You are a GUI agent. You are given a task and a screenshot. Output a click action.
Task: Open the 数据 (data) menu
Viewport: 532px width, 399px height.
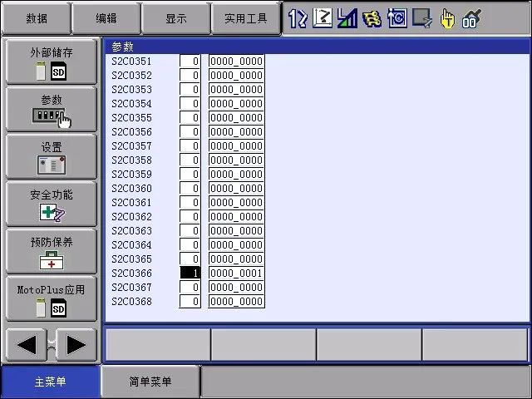point(36,18)
